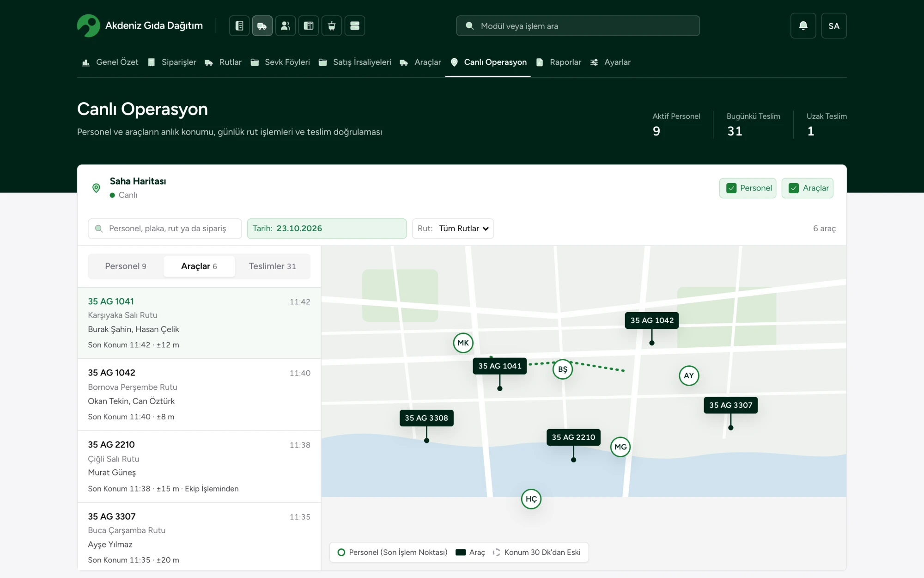The height and width of the screenshot is (578, 924).
Task: Open the ledger book module icon
Action: pos(239,26)
